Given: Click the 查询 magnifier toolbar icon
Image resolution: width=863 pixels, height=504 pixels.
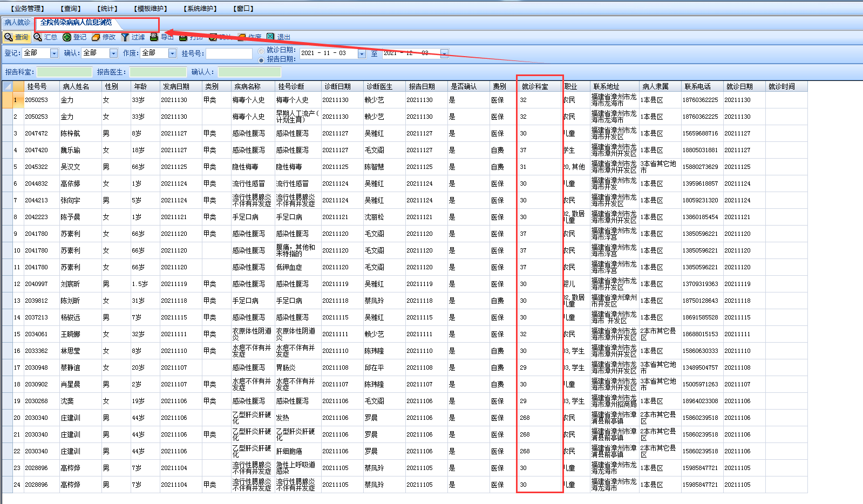Looking at the screenshot, I should click(9, 37).
